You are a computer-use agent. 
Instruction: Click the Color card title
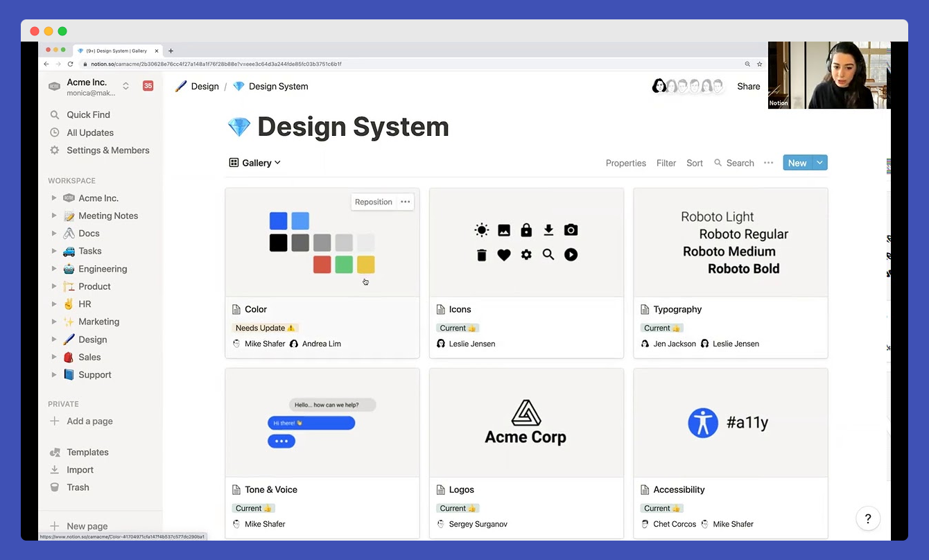click(256, 309)
